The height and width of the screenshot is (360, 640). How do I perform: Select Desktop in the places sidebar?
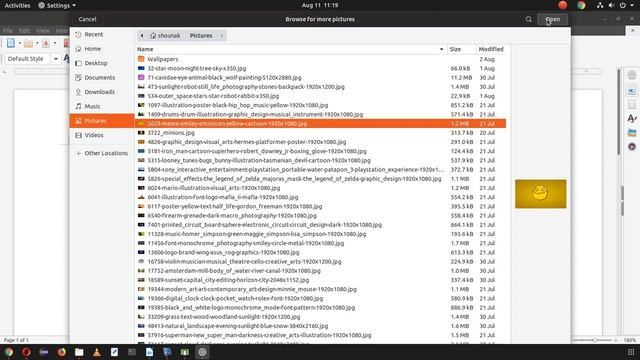point(102,63)
